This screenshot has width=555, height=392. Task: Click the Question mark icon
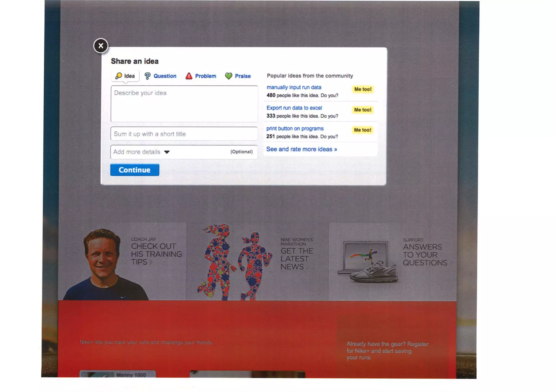coord(147,76)
